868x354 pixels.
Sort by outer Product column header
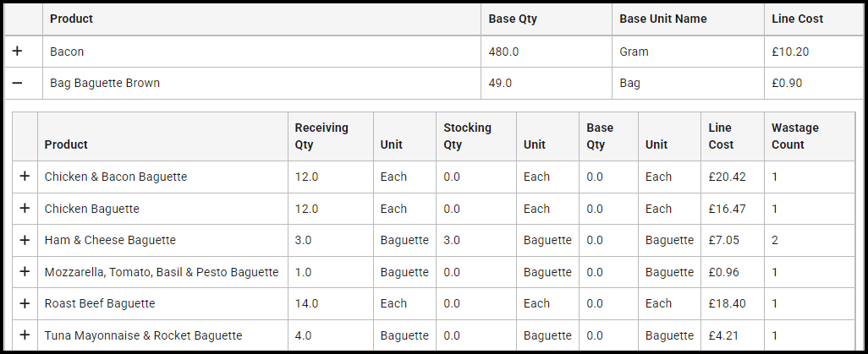(71, 19)
